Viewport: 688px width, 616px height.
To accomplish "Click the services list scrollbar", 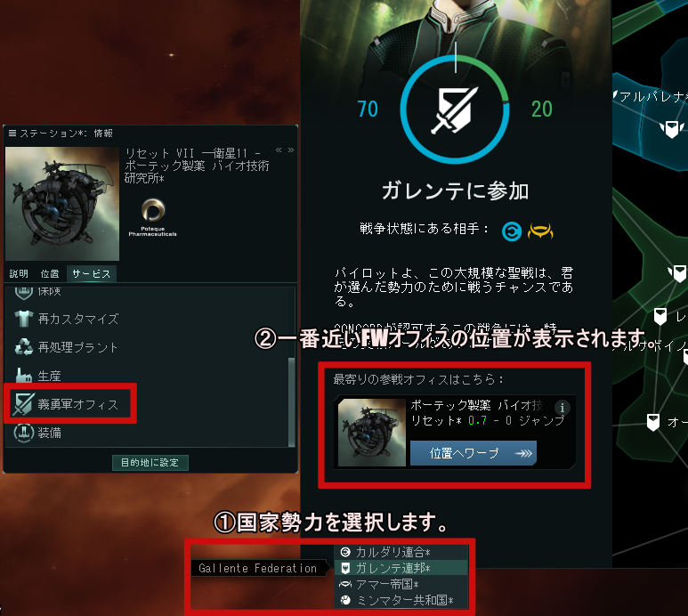I will [291, 401].
